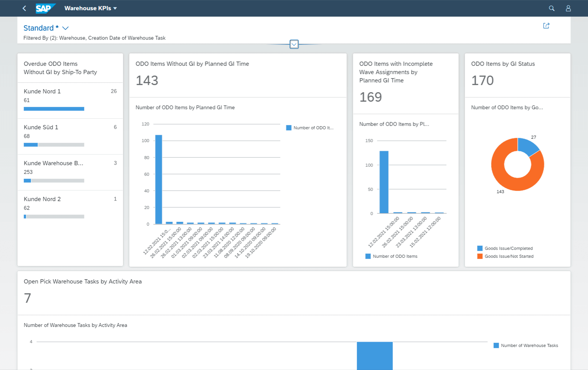The image size is (588, 370).
Task: Click the share export icon
Action: 546,26
